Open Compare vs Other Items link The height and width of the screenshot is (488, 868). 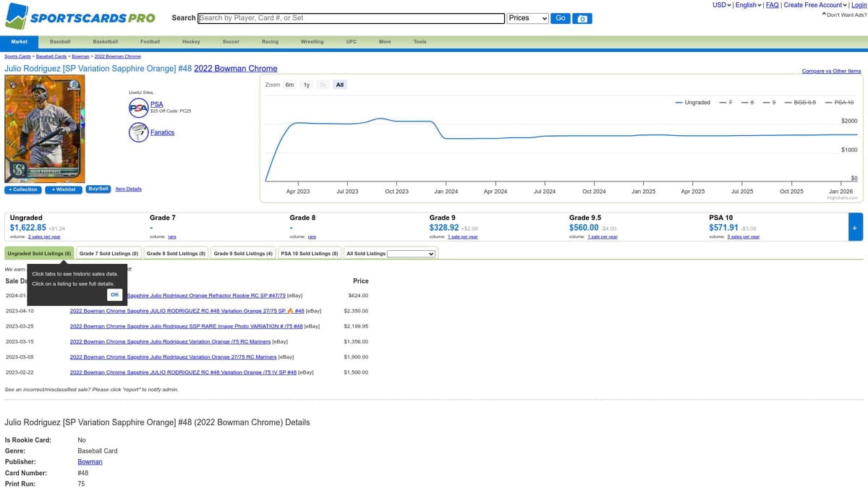click(832, 71)
